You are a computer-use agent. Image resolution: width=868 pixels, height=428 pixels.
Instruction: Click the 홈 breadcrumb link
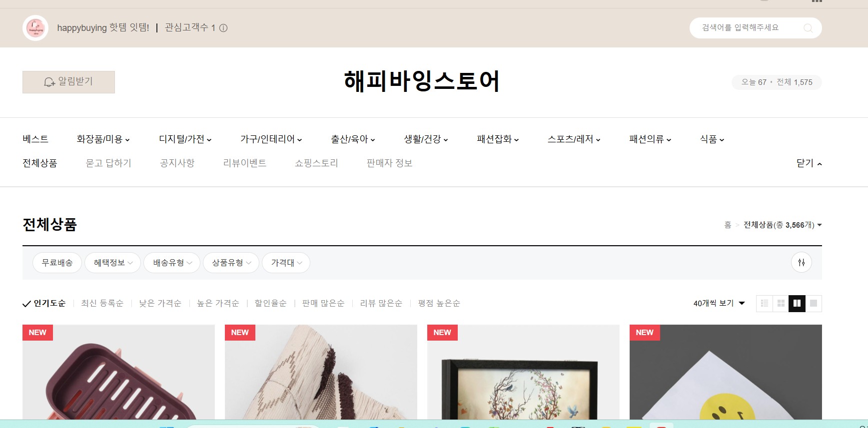click(728, 225)
